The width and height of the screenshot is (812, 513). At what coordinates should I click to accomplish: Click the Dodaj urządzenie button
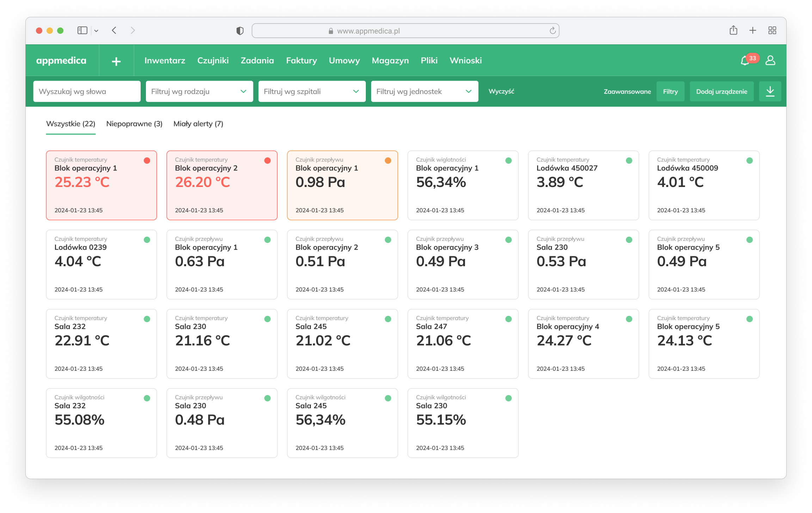(x=721, y=92)
